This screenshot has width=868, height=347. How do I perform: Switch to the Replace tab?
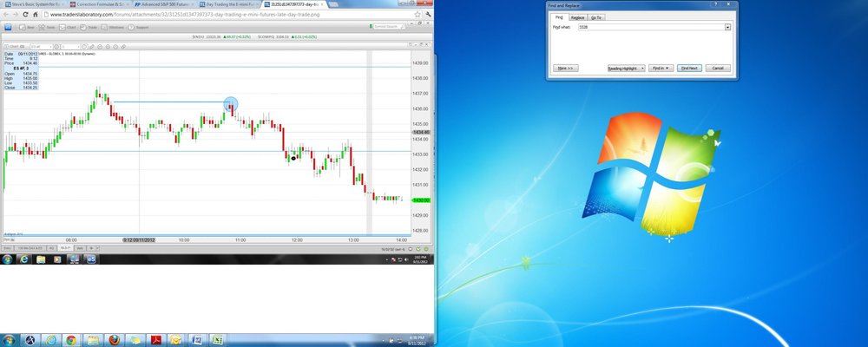click(x=577, y=17)
